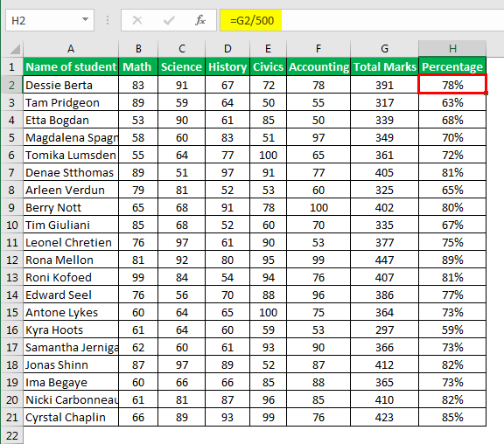Click Total Marks 405 for Denae Stthomas
Screen dimensions: 504x444
point(384,172)
